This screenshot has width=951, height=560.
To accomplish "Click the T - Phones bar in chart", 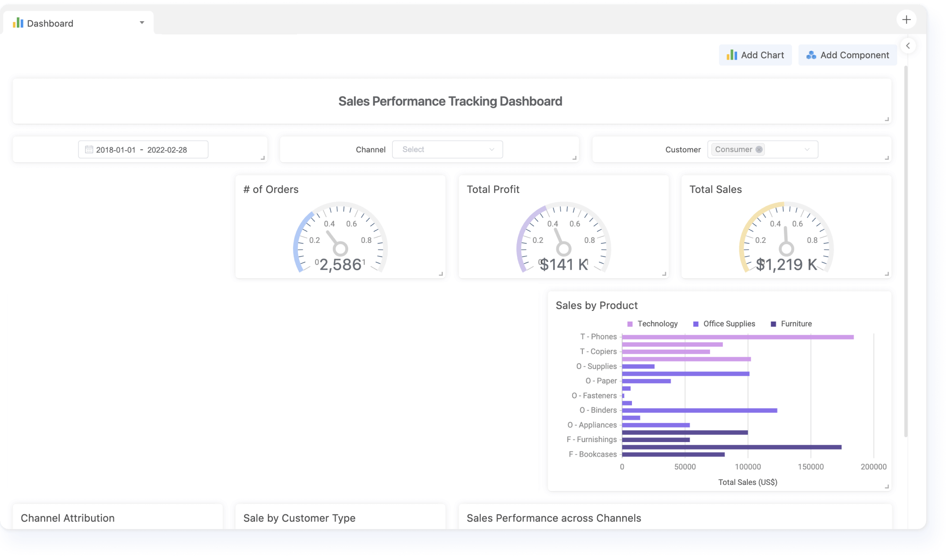I will click(737, 337).
